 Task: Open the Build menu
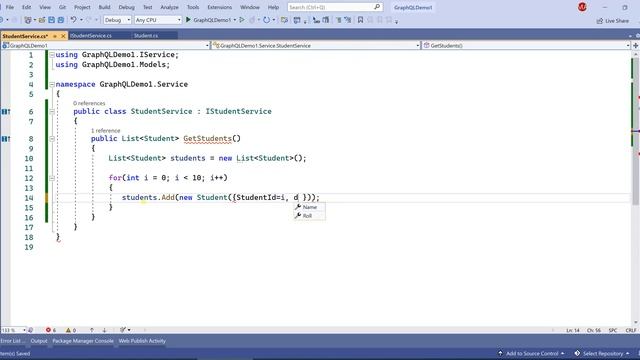pyautogui.click(x=104, y=7)
